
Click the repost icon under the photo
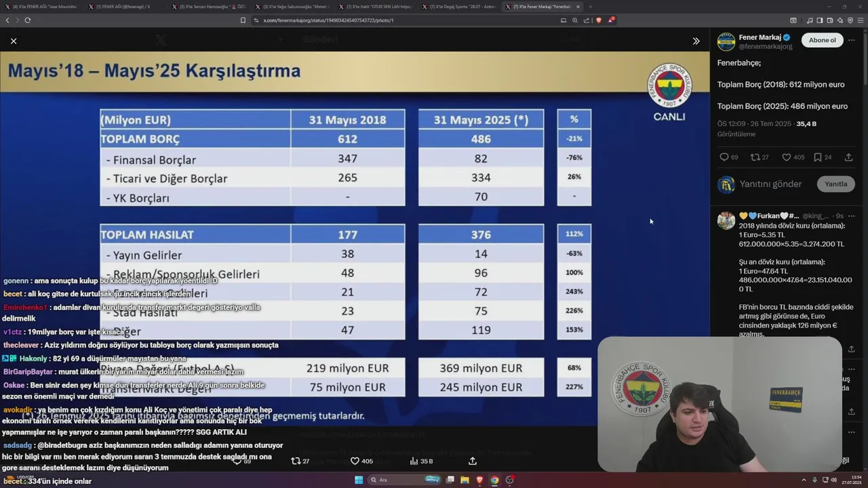[x=295, y=461]
